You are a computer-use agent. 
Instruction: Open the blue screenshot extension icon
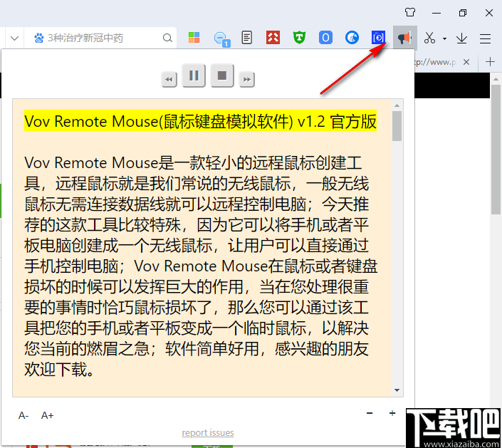(378, 38)
